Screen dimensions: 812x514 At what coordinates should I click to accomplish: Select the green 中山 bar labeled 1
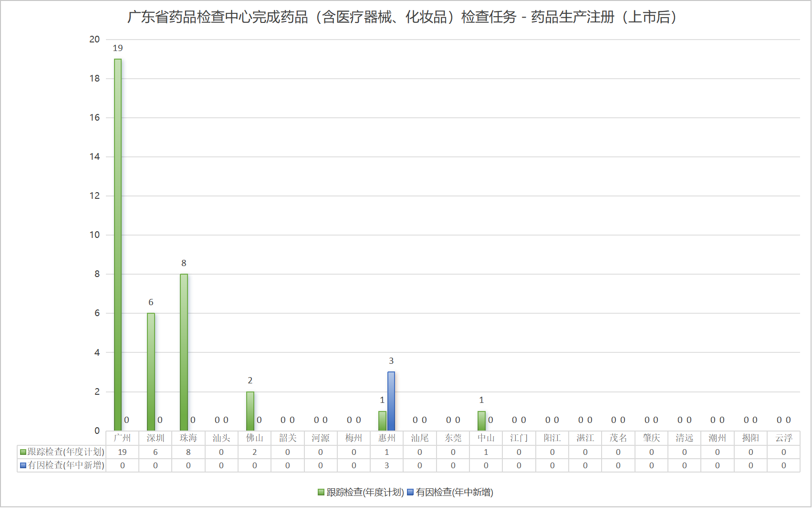point(481,421)
